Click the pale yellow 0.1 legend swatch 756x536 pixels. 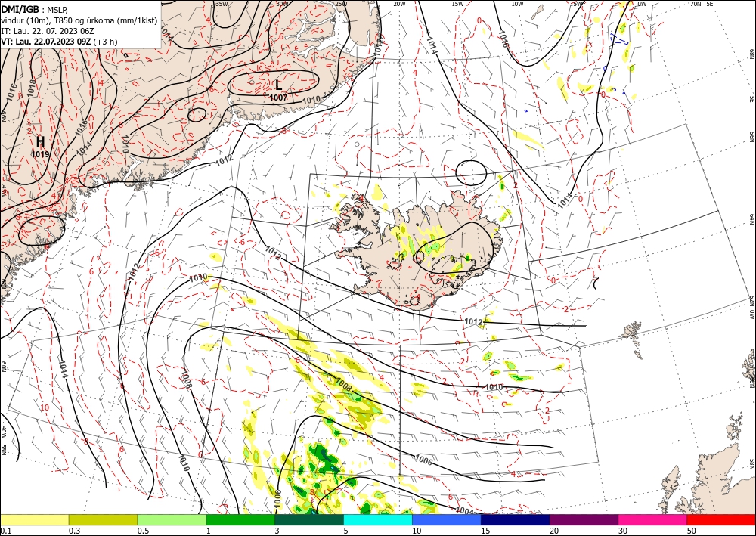click(x=34, y=519)
